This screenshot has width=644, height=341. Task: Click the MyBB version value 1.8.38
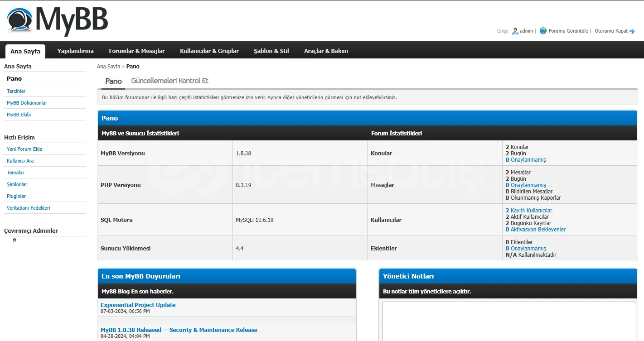click(x=243, y=154)
